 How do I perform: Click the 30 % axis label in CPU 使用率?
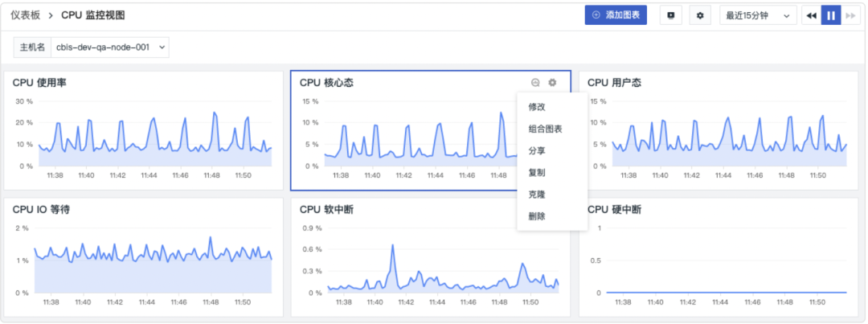[24, 101]
